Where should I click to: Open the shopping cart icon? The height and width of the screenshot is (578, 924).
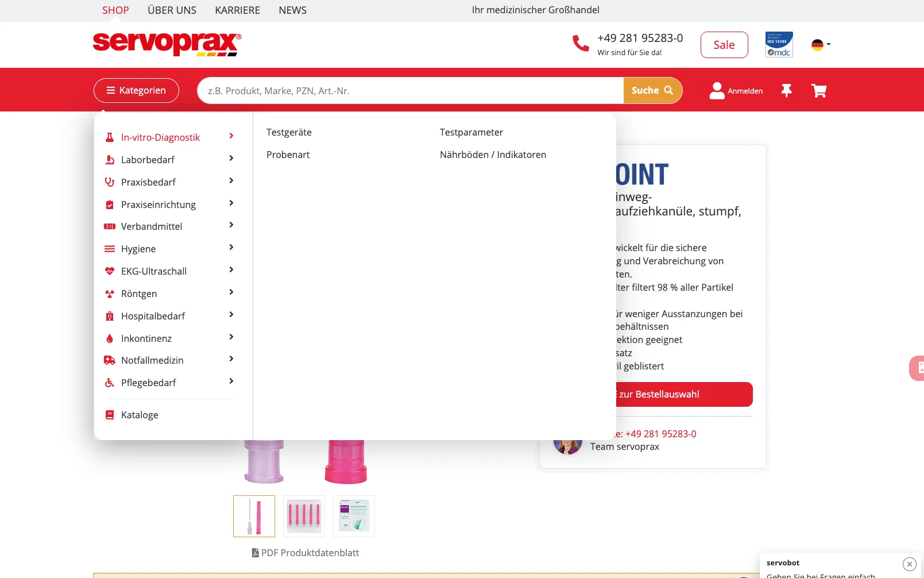point(819,90)
